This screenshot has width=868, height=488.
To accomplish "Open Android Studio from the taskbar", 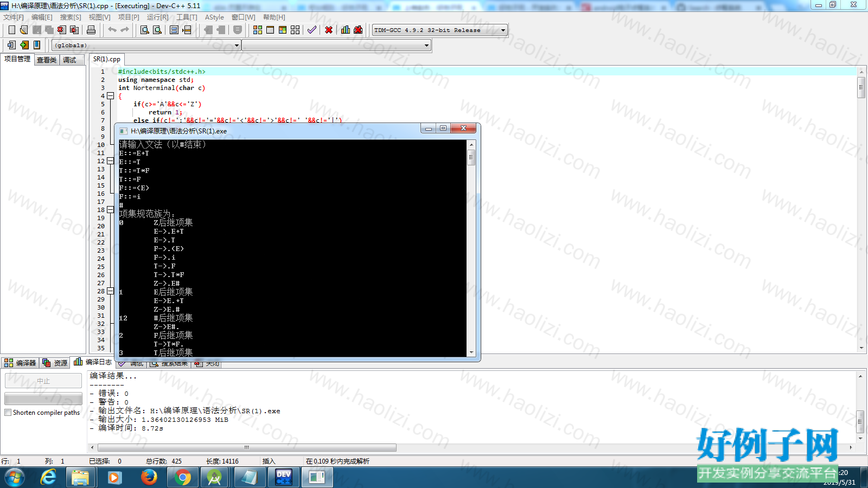I will point(214,477).
